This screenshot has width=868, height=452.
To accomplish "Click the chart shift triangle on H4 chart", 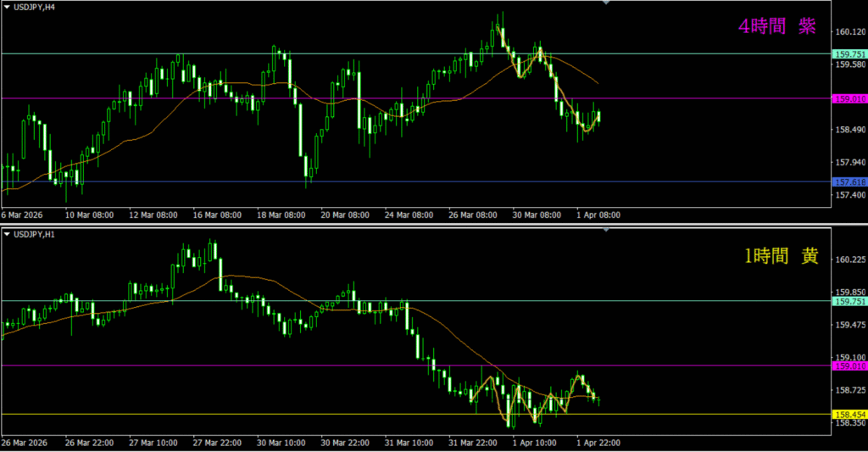I will (605, 3).
